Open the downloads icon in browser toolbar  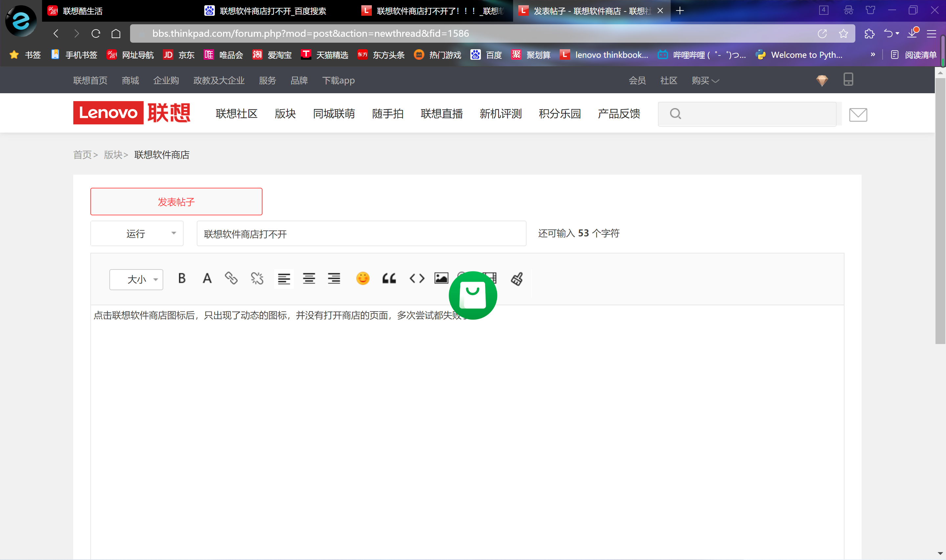(913, 33)
